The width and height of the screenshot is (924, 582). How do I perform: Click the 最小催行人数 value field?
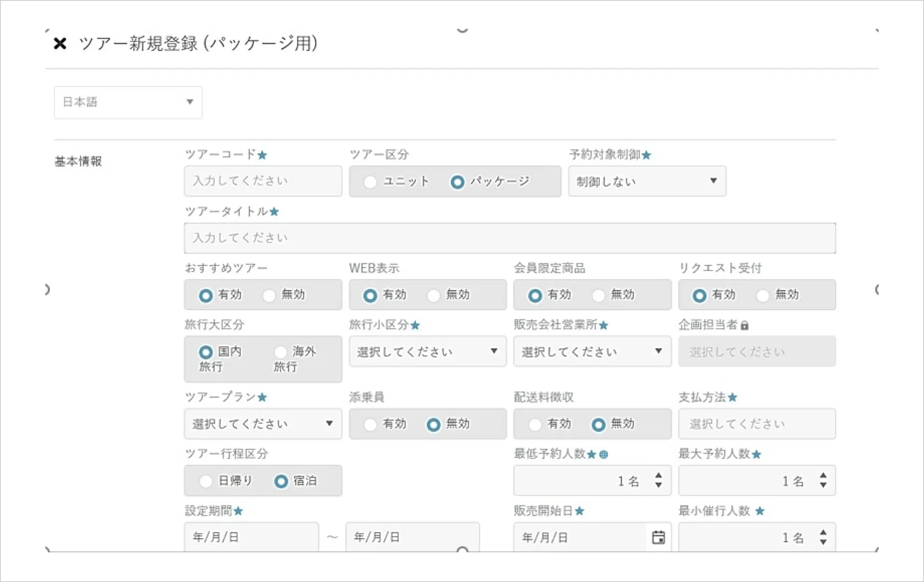point(757,537)
